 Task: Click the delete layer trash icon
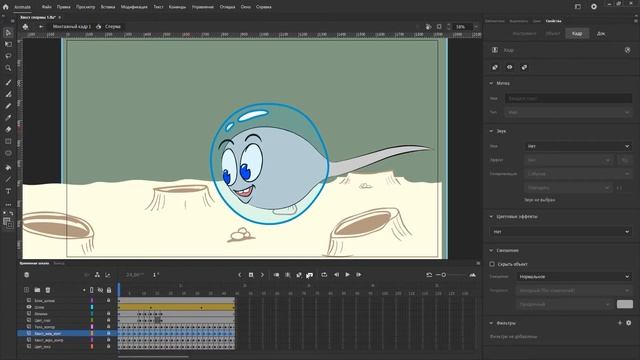point(48,290)
